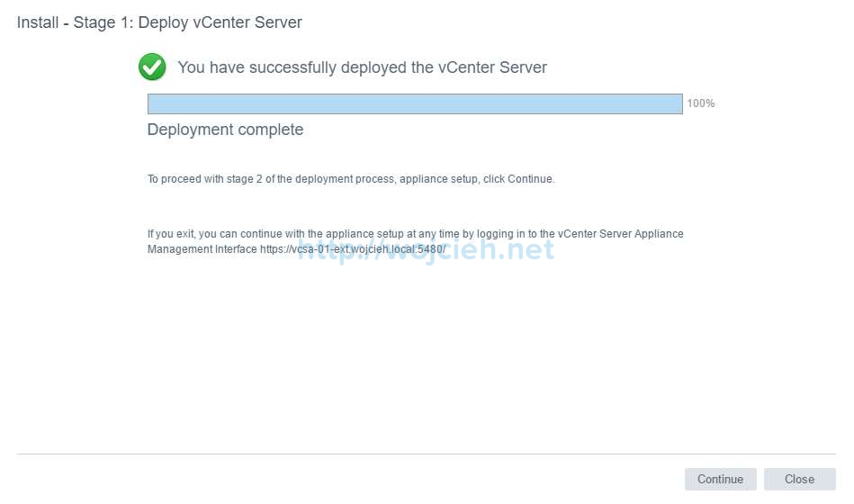Click the 100% progress label

701,103
